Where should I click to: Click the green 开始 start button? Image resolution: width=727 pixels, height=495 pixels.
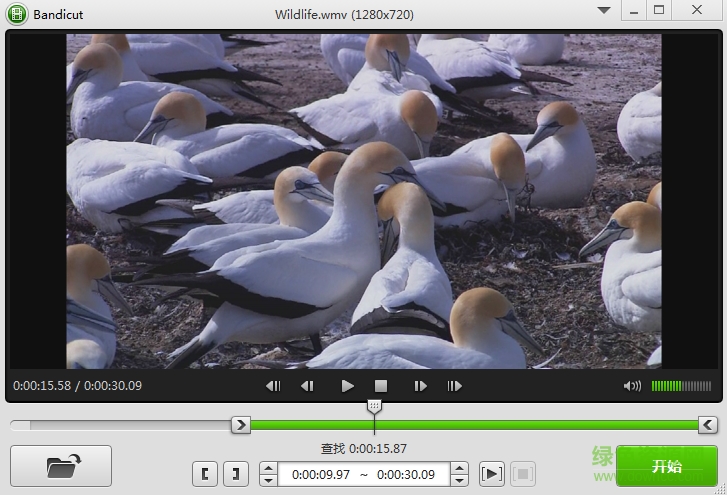pos(666,466)
